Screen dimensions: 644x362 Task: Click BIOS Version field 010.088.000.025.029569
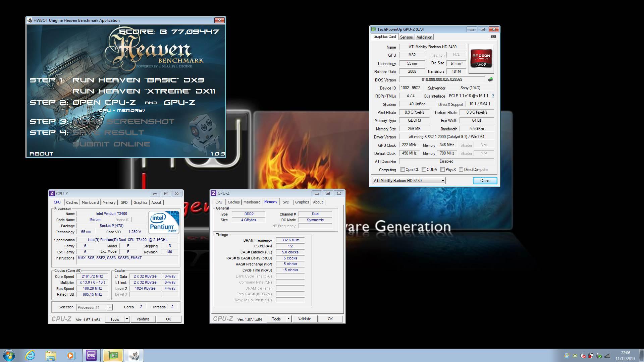(x=442, y=80)
